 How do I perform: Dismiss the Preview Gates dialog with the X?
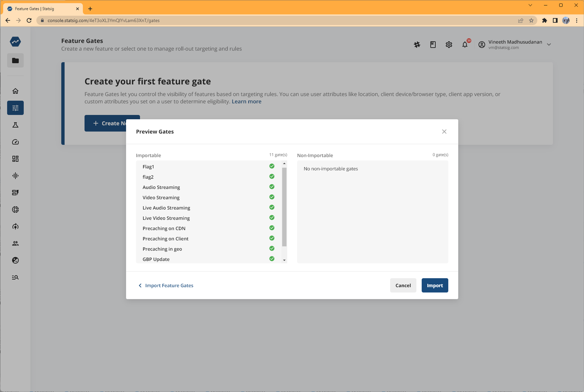point(444,132)
